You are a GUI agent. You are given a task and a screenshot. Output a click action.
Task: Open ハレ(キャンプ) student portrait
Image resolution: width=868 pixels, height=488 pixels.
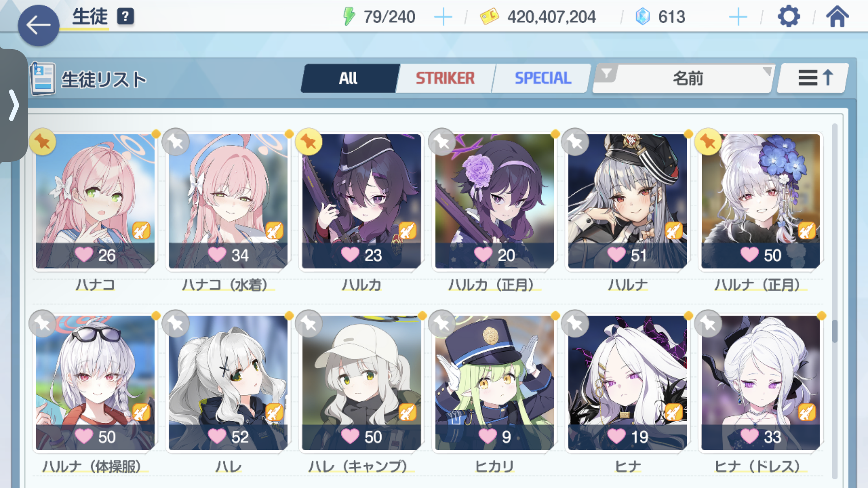(361, 383)
